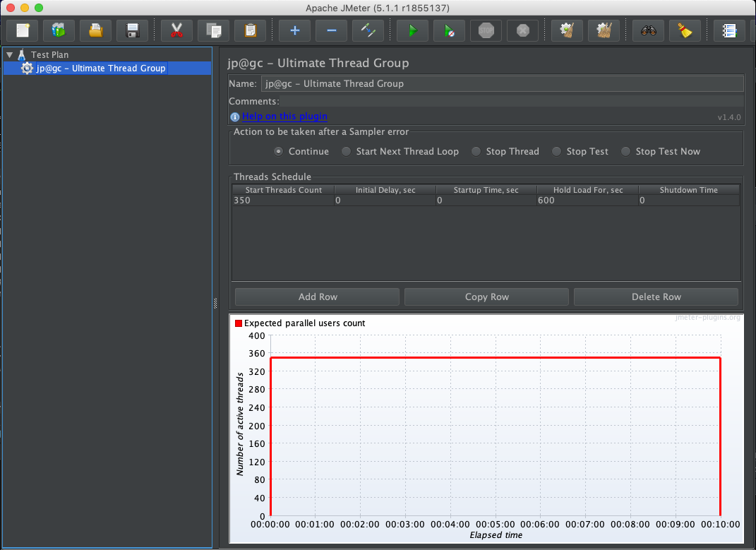Clear results with single broom icon
This screenshot has width=756, height=550.
[567, 30]
